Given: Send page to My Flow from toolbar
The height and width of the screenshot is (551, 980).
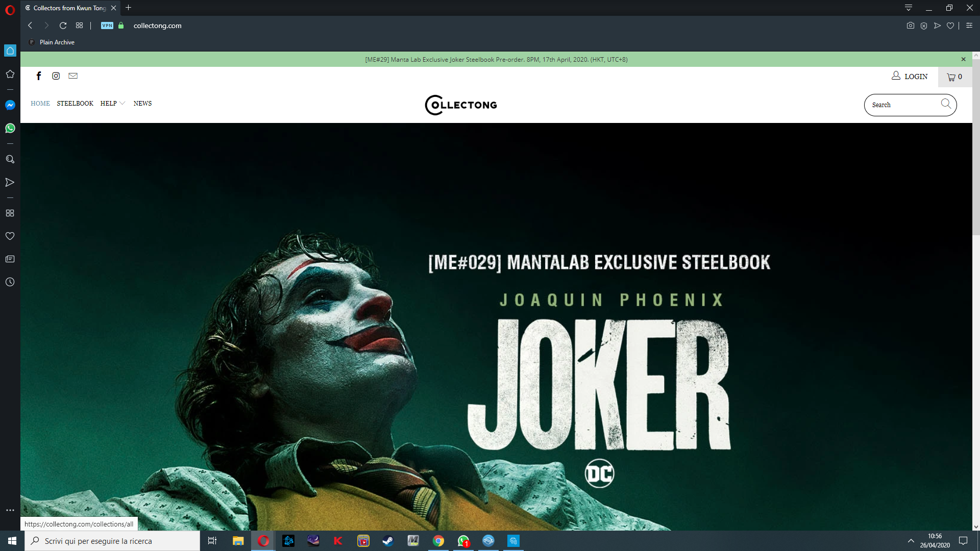Looking at the screenshot, I should click(937, 26).
